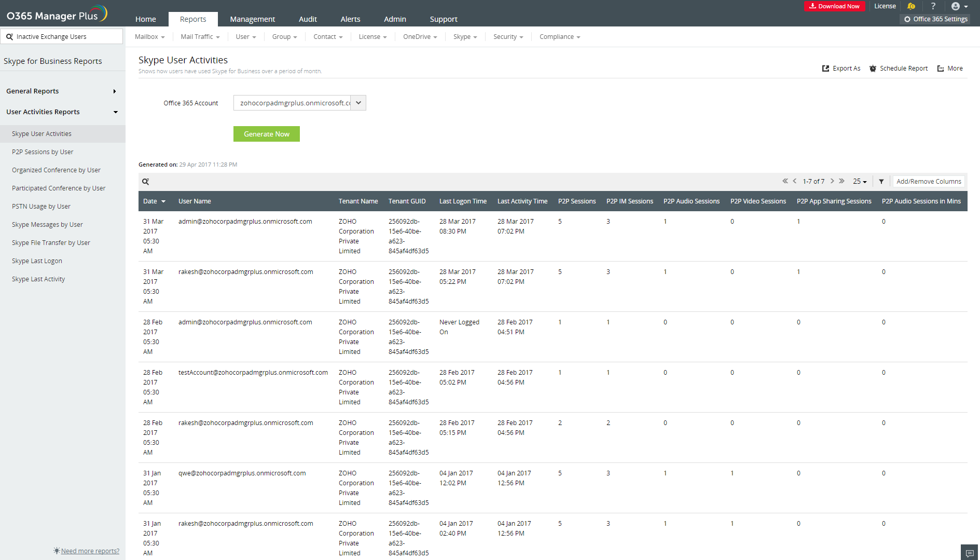Click the Never Logged On cell
The height and width of the screenshot is (560, 980).
point(459,327)
